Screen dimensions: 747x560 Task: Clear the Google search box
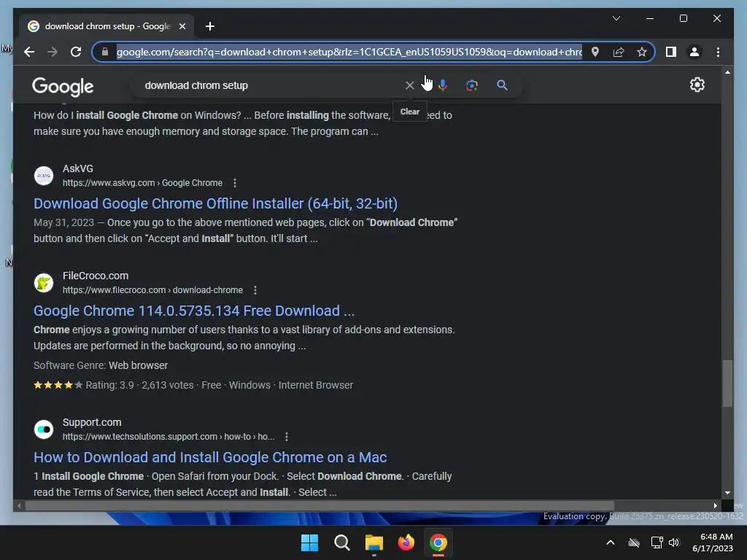pos(409,85)
